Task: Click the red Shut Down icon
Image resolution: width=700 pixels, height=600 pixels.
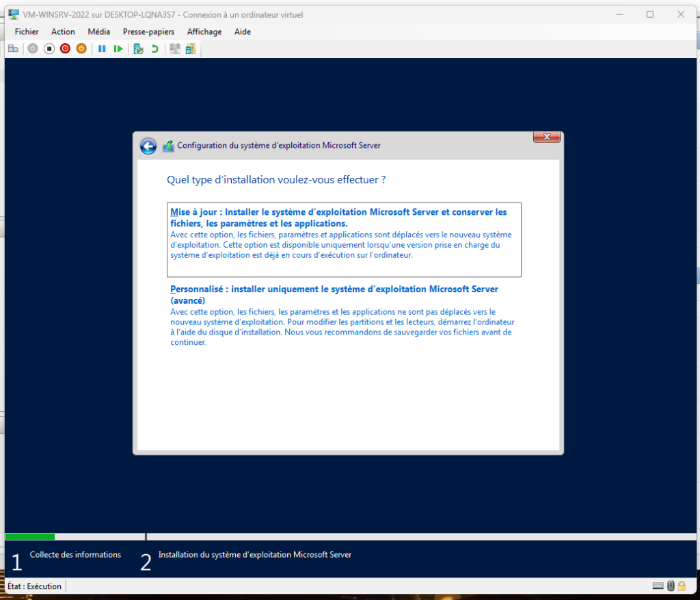Action: [65, 49]
